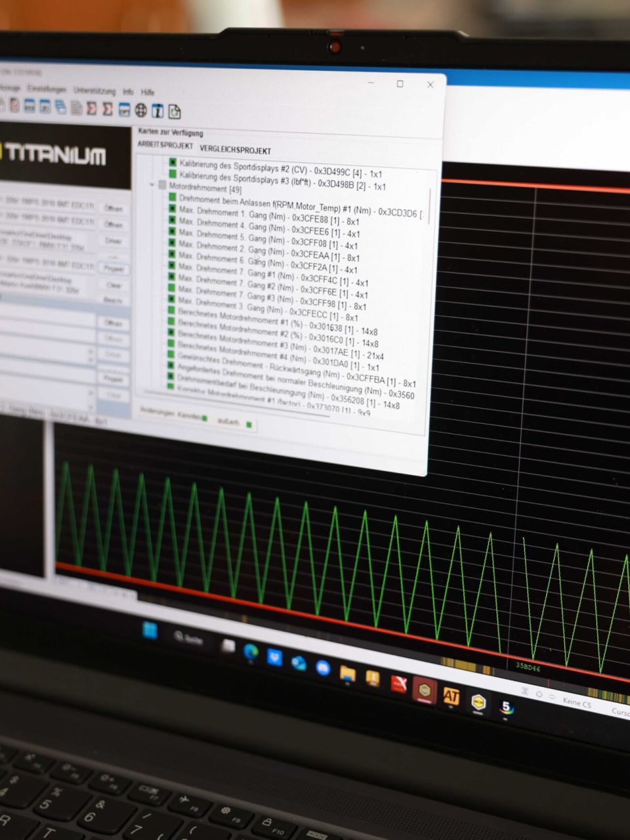Click the Taskbar search box

click(188, 638)
